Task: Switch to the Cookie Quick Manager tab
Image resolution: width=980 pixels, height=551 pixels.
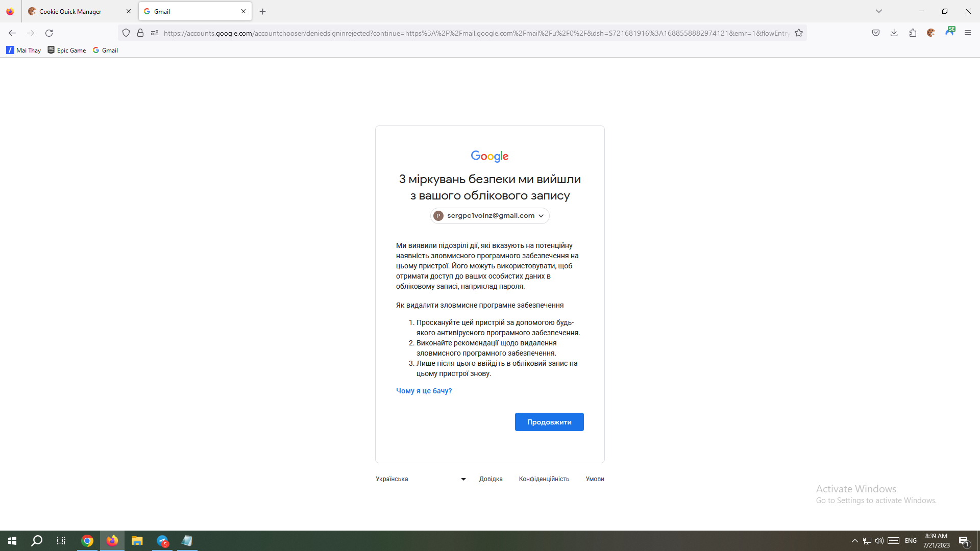Action: tap(80, 11)
